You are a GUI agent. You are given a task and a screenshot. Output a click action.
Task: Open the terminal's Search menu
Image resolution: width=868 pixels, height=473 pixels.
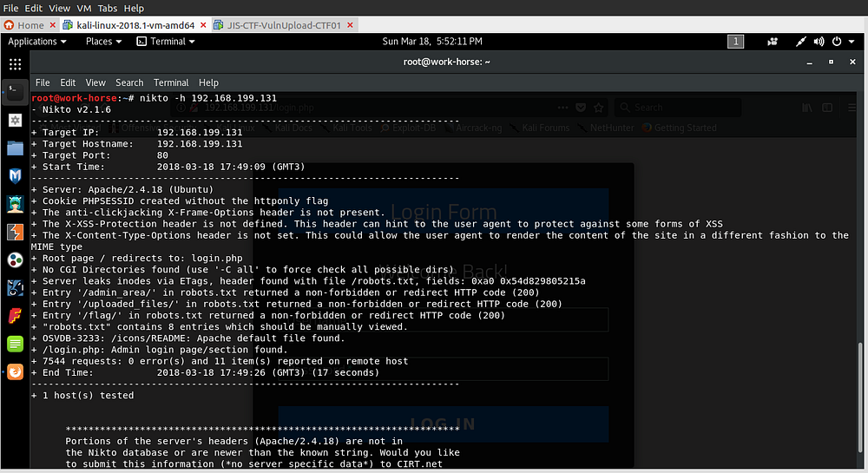(129, 82)
